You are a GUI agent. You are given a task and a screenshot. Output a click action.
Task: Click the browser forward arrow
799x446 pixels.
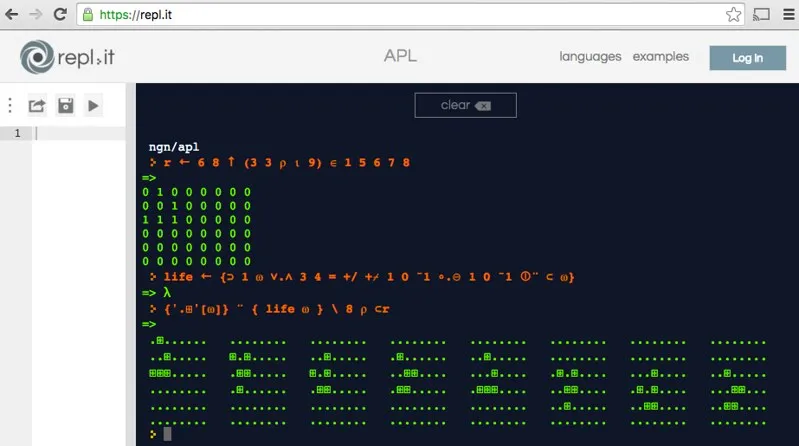click(36, 14)
